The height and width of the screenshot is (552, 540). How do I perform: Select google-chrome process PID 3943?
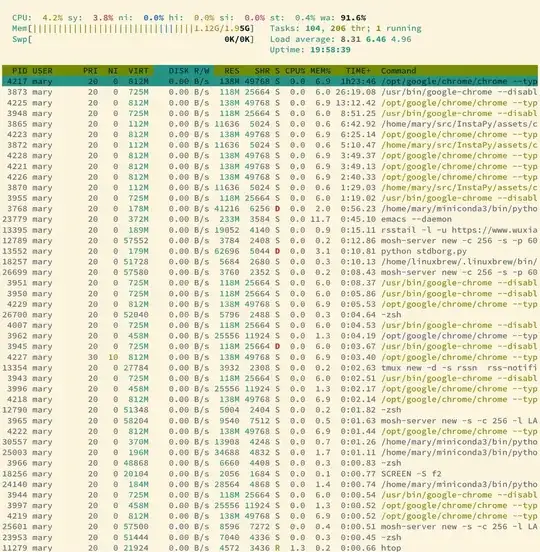(270, 378)
